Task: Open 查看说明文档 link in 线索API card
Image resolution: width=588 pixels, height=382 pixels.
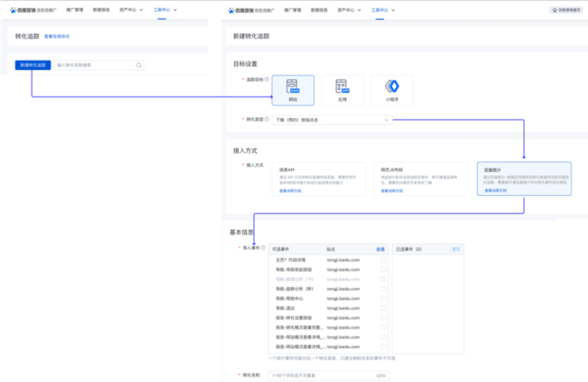Action: (290, 191)
